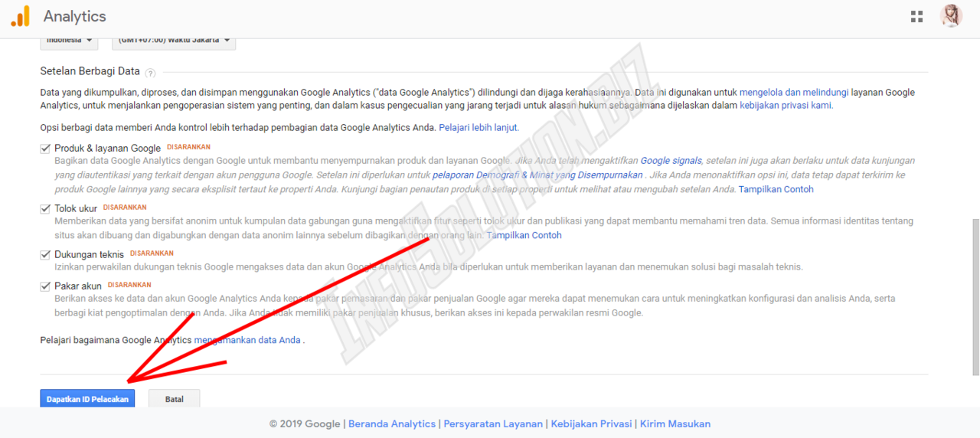
Task: Open the Google apps grid icon
Action: 916,16
